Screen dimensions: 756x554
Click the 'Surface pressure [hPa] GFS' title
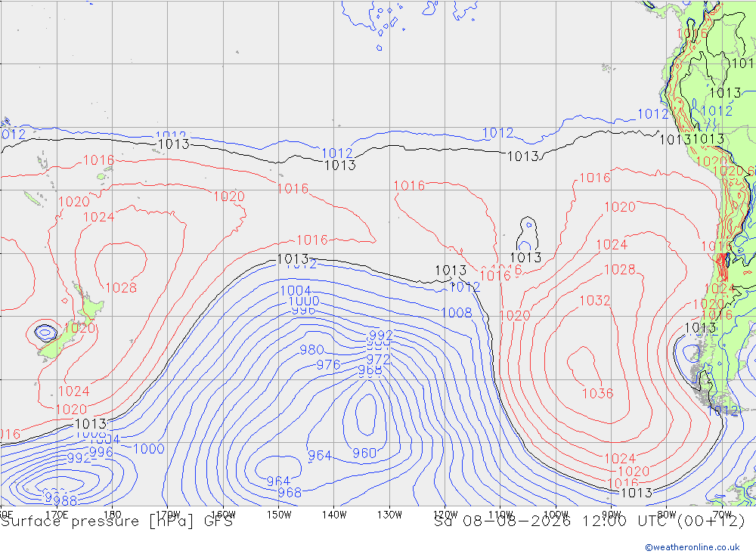click(x=116, y=522)
